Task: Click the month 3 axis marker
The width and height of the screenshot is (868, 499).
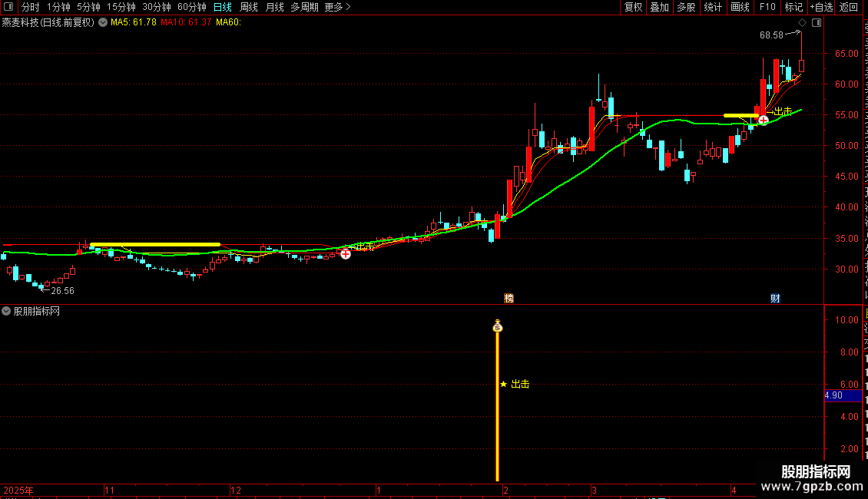Action: (x=594, y=490)
